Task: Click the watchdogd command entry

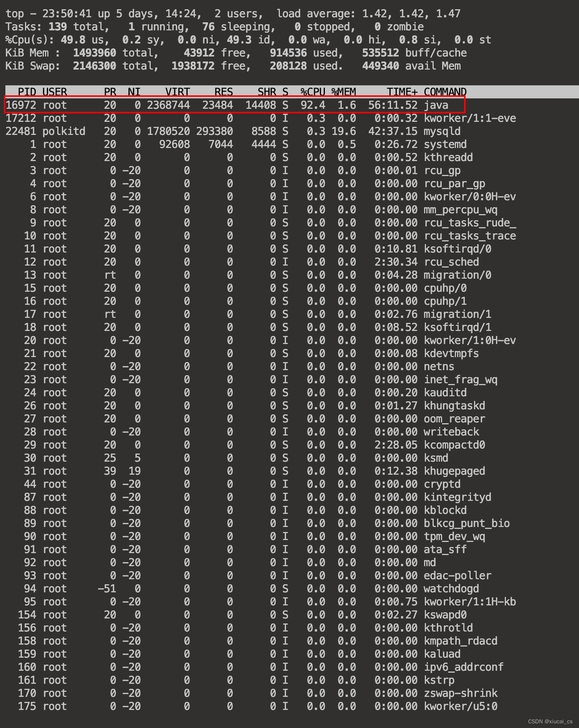Action: click(x=451, y=589)
